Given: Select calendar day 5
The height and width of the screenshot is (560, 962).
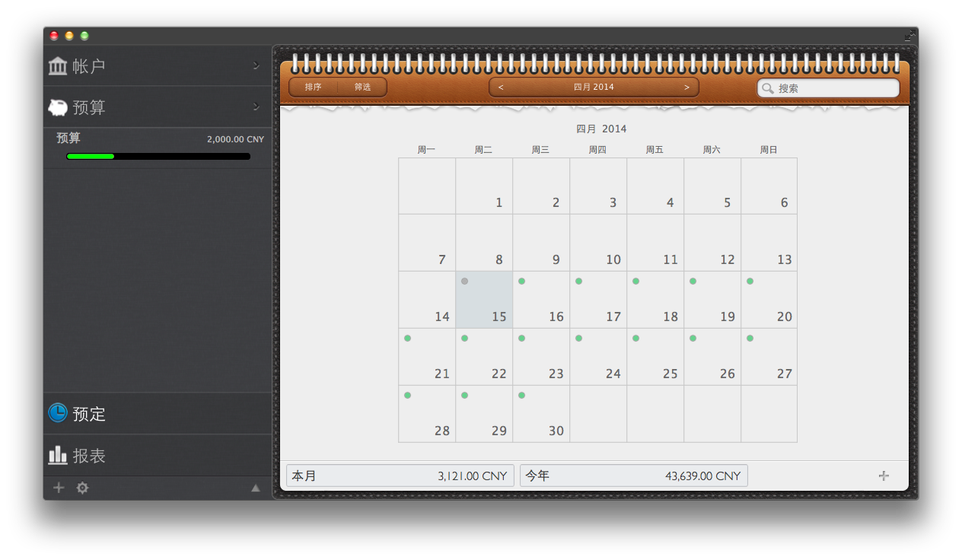Looking at the screenshot, I should [712, 186].
